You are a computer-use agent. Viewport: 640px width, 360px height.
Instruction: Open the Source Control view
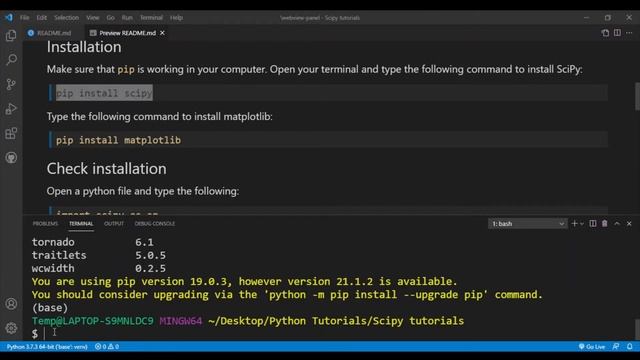[11, 84]
